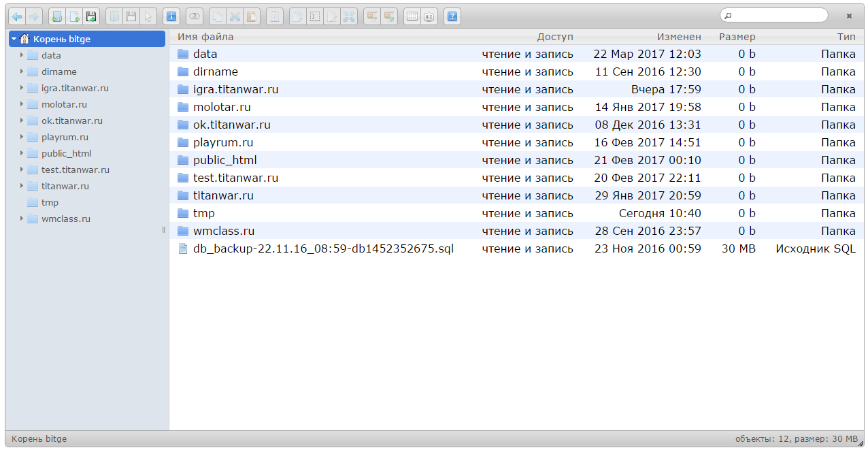Click the sidebar resize splitter handle

(x=164, y=229)
